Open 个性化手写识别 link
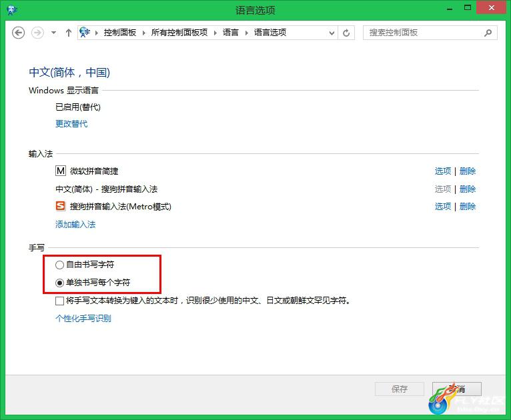 coord(83,318)
